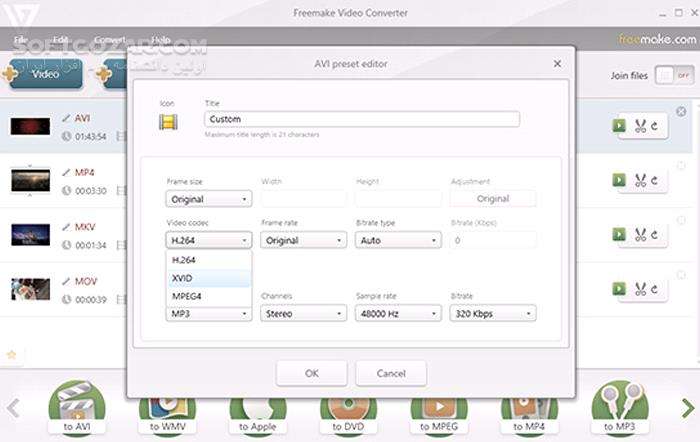Rotate the MOV video
The image size is (700, 442).
tap(654, 289)
